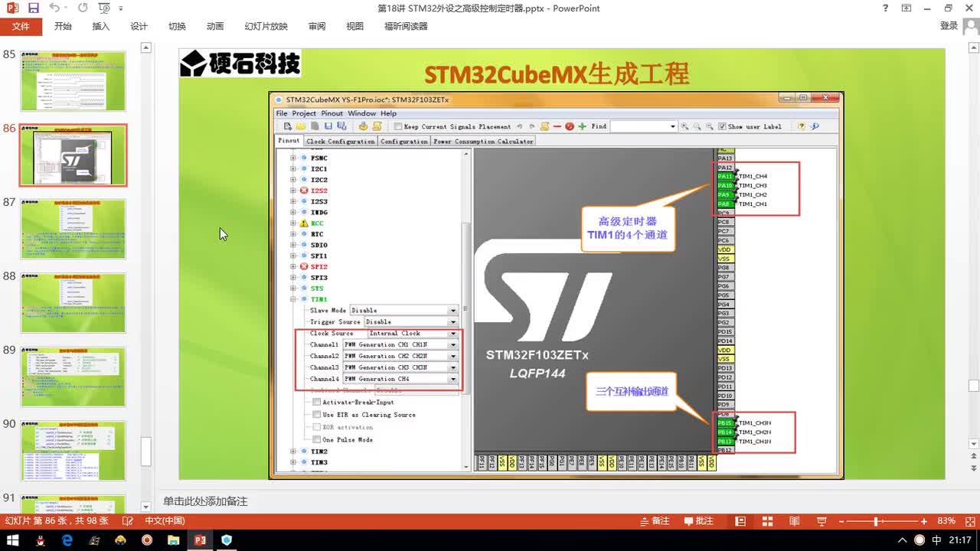Switch to Reading view
Viewport: 980px width, 551px height.
pos(794,521)
